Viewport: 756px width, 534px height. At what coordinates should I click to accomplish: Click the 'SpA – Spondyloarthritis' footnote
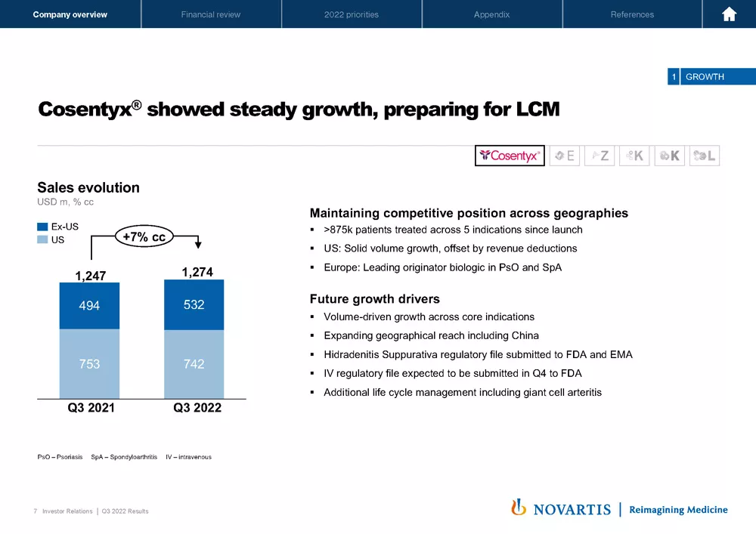(x=124, y=457)
